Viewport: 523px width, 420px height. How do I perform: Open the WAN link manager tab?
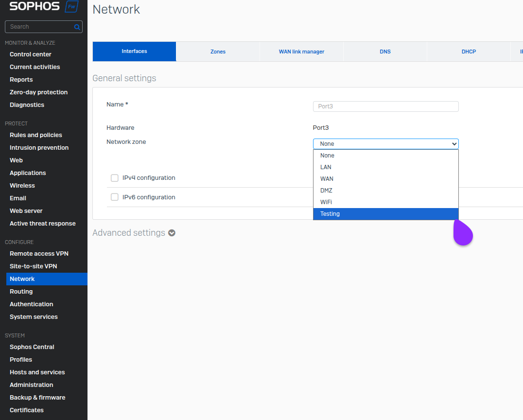[x=301, y=52]
